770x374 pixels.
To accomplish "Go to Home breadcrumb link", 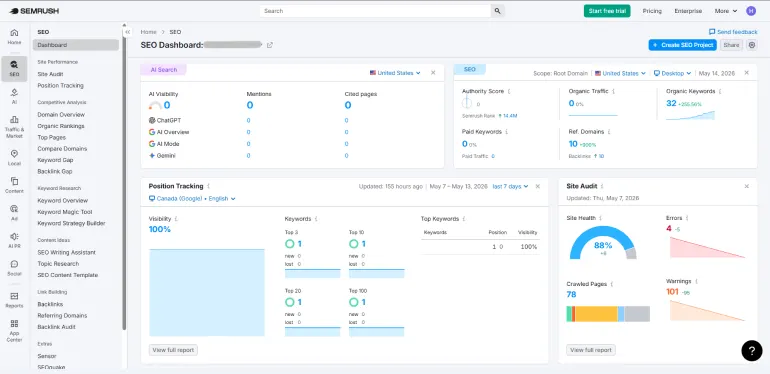I will coord(148,32).
